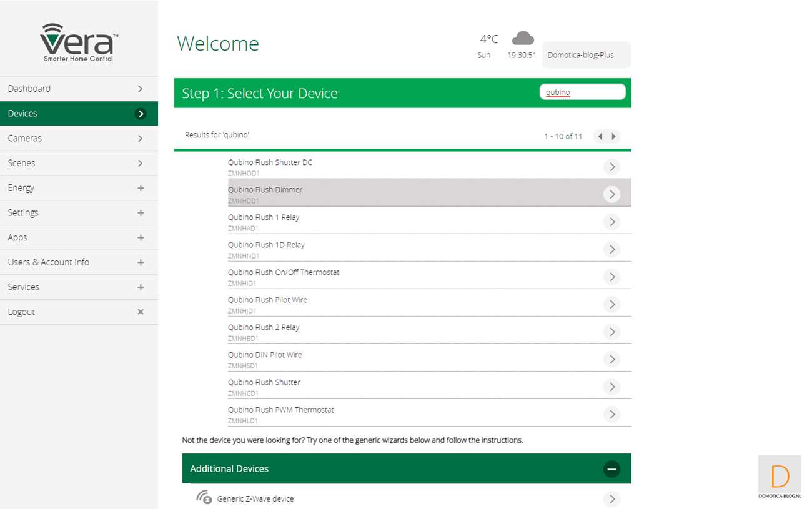Click the Welcome heading

point(218,44)
